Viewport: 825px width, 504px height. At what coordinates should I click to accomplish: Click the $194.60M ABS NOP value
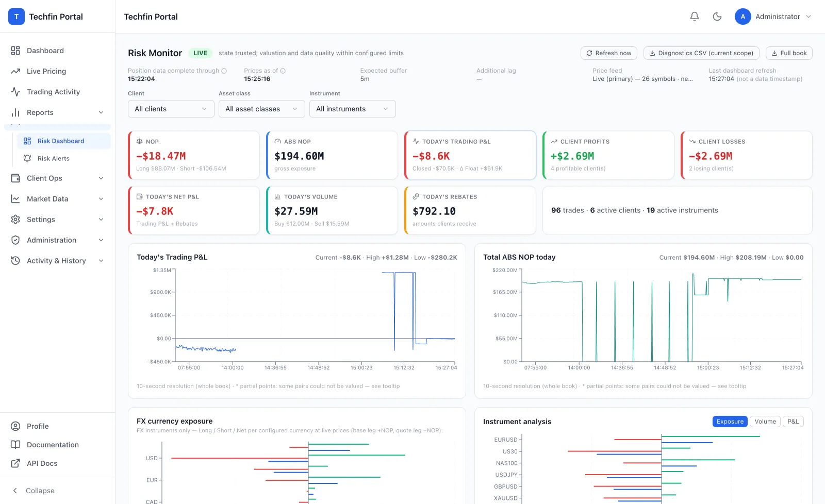pyautogui.click(x=299, y=156)
